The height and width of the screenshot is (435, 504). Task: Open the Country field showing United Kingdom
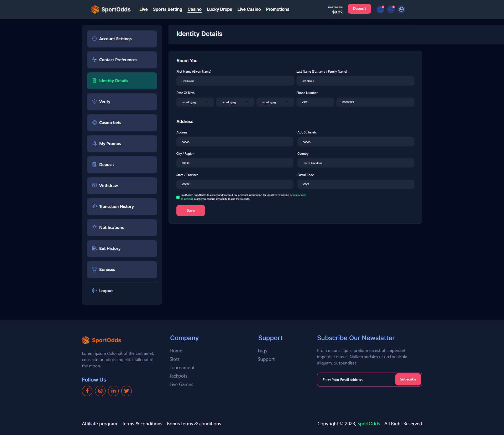(x=356, y=163)
